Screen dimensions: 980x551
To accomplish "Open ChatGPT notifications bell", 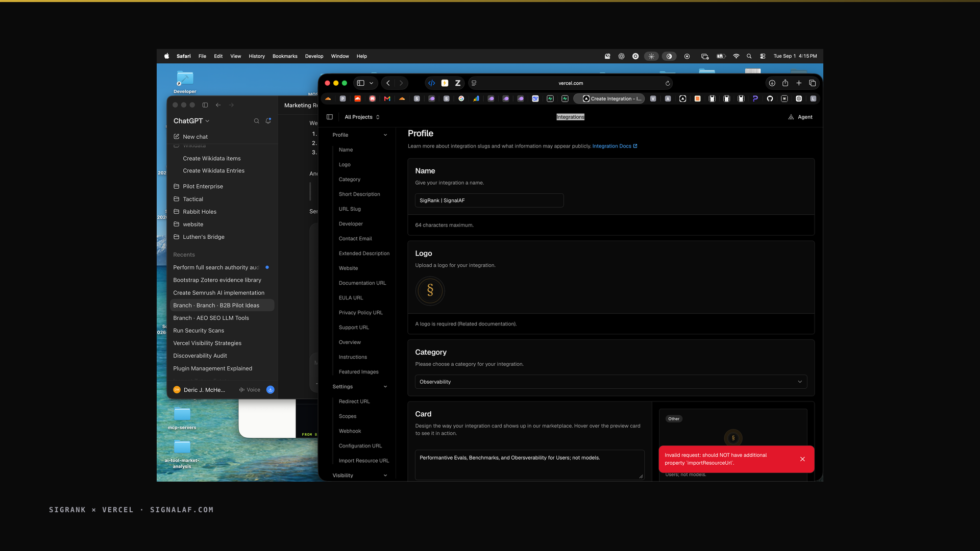I will [x=268, y=121].
